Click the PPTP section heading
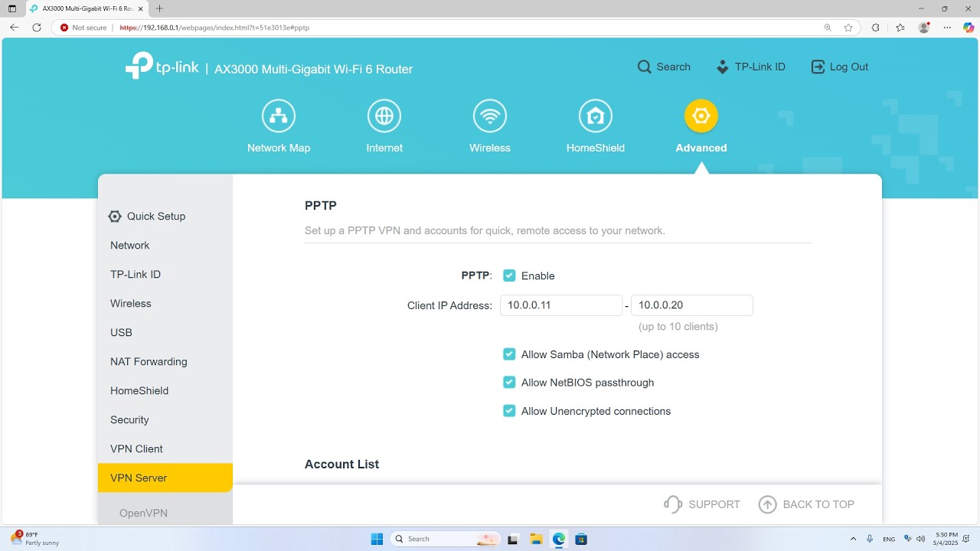Viewport: 980px width, 551px height. pos(321,206)
